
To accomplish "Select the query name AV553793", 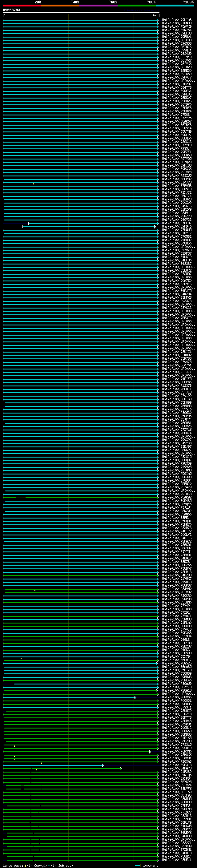I will tap(11, 10).
